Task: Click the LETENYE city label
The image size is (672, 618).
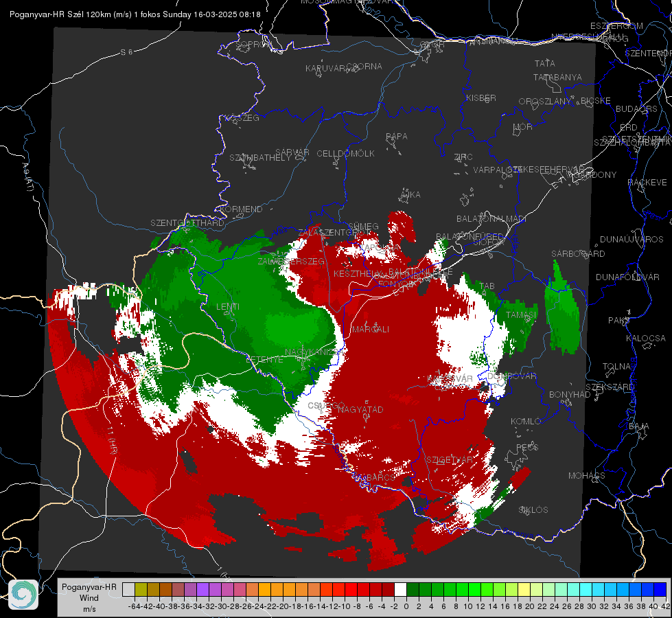Action: 264,359
